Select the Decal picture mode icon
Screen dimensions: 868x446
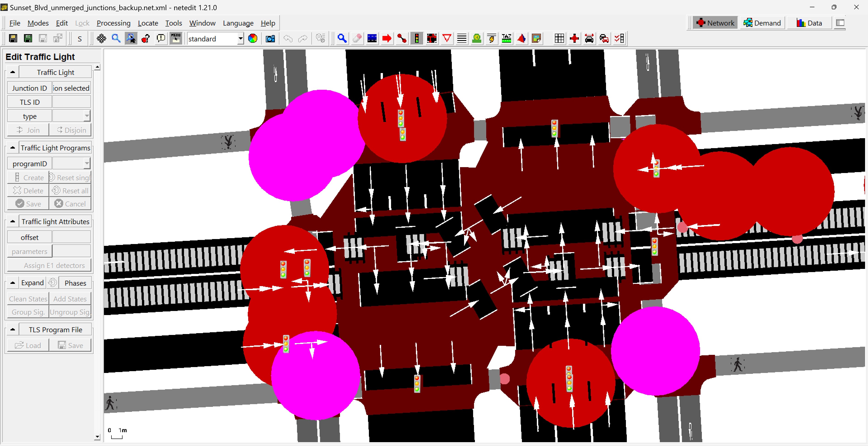pos(536,38)
